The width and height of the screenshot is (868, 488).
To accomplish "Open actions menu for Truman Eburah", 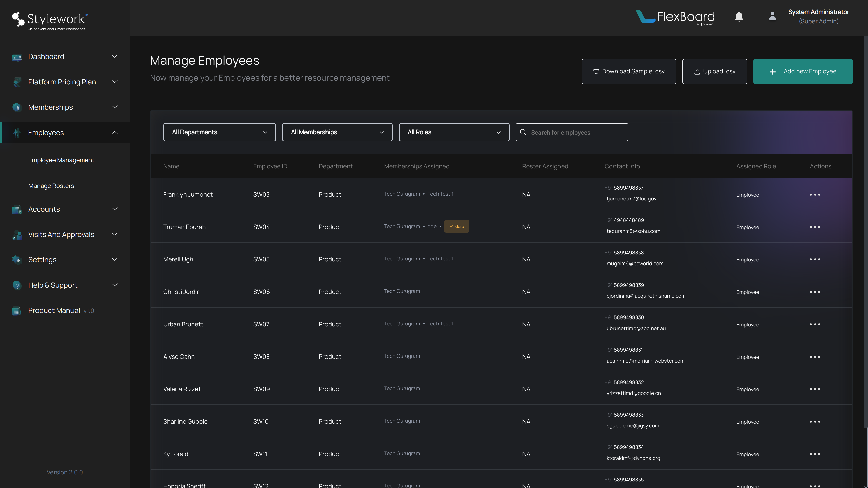I will pyautogui.click(x=815, y=227).
